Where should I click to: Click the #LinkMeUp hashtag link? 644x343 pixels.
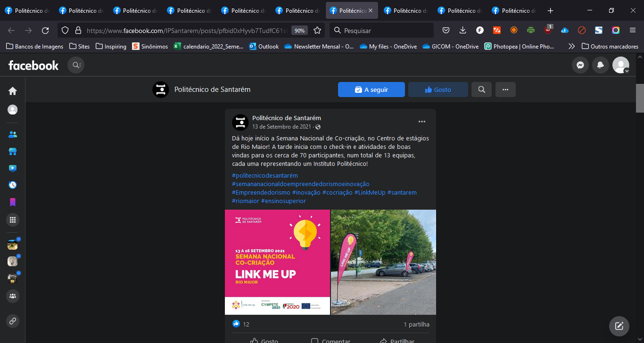click(x=370, y=193)
